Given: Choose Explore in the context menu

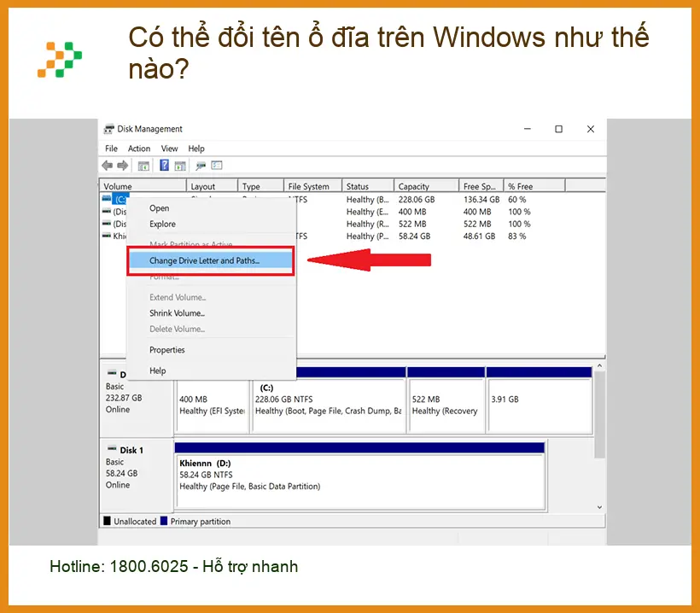Looking at the screenshot, I should point(211,224).
